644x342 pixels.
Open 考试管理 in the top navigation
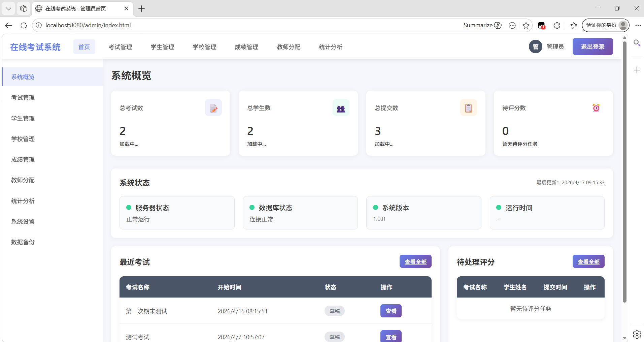pyautogui.click(x=120, y=47)
